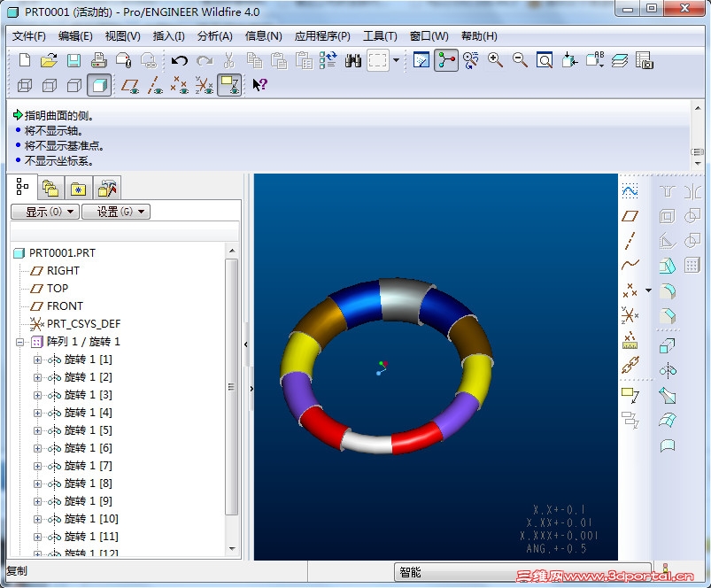Switch to the folder browser tab

(50, 188)
